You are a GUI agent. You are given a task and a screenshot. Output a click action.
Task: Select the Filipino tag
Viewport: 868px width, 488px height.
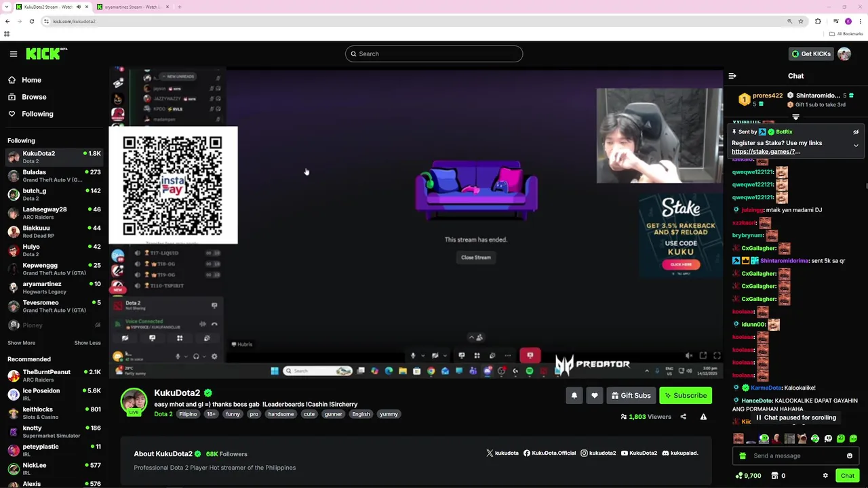pos(188,414)
